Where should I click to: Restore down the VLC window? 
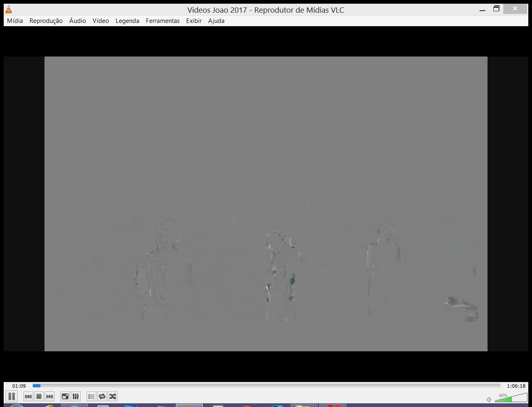click(x=496, y=9)
